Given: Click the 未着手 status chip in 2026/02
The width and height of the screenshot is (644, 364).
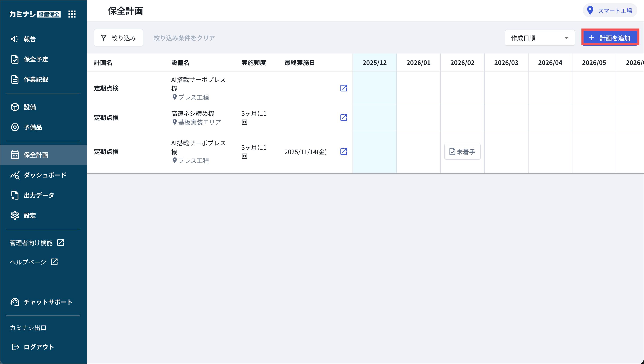Looking at the screenshot, I should (462, 152).
